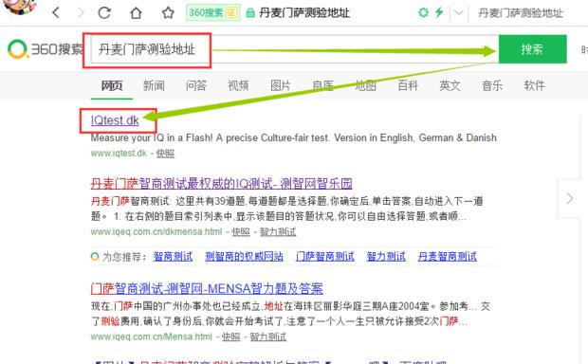Open the 良医 tab
Viewport: 588px width, 364px height.
click(322, 85)
